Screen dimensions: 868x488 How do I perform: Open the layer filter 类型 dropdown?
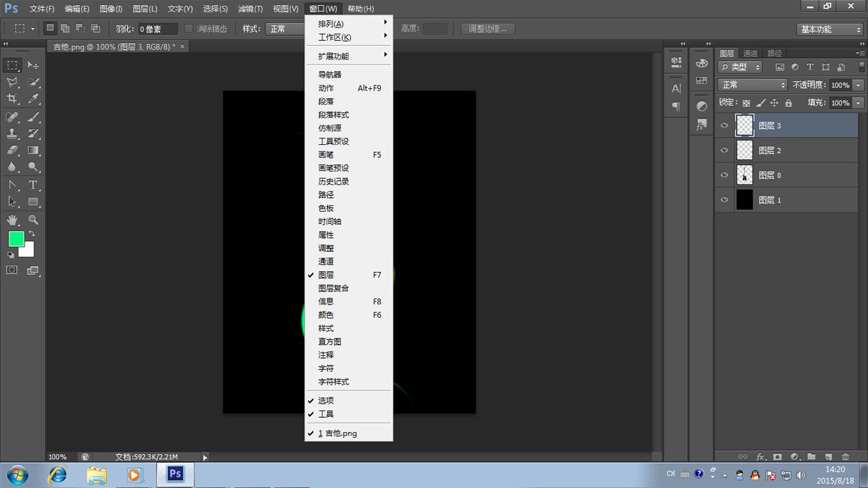tap(740, 67)
